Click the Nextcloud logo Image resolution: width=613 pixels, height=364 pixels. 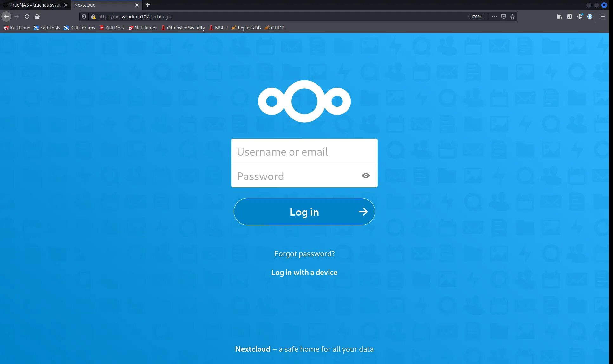(304, 101)
